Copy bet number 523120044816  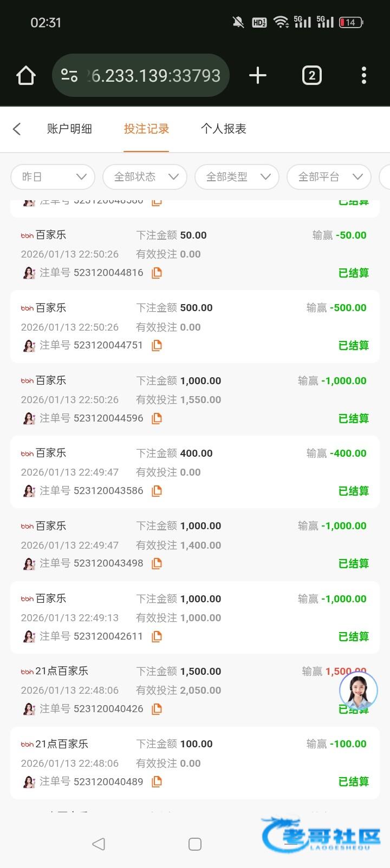point(157,273)
